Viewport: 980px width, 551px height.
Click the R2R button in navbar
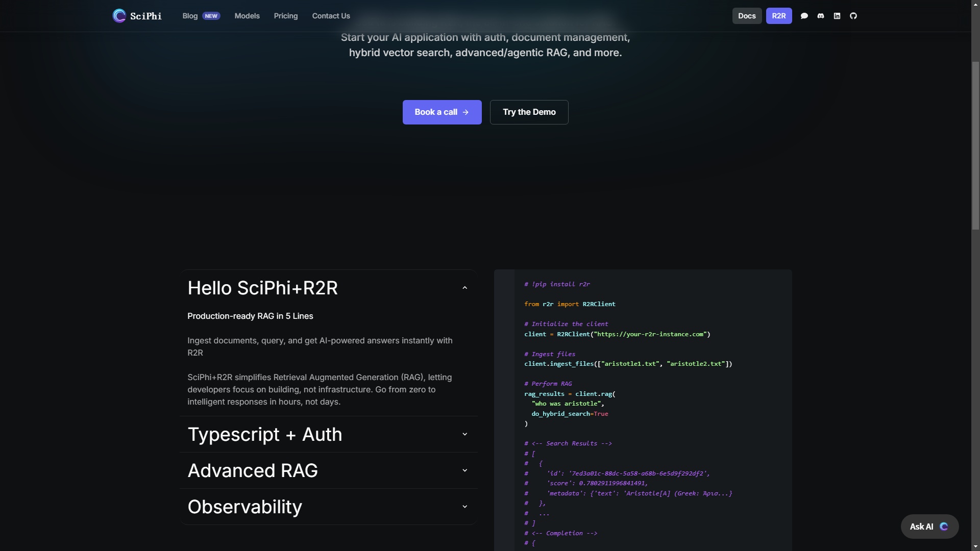tap(779, 16)
